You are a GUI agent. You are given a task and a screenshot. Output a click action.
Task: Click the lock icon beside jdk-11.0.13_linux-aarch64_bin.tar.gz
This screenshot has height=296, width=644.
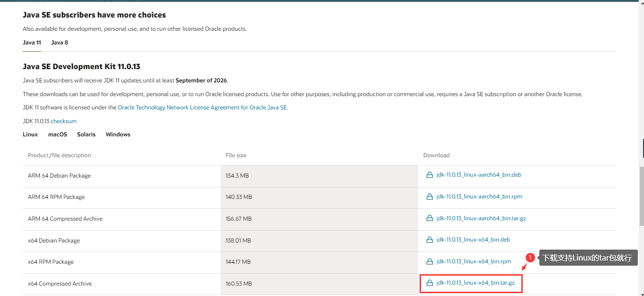[x=429, y=218]
